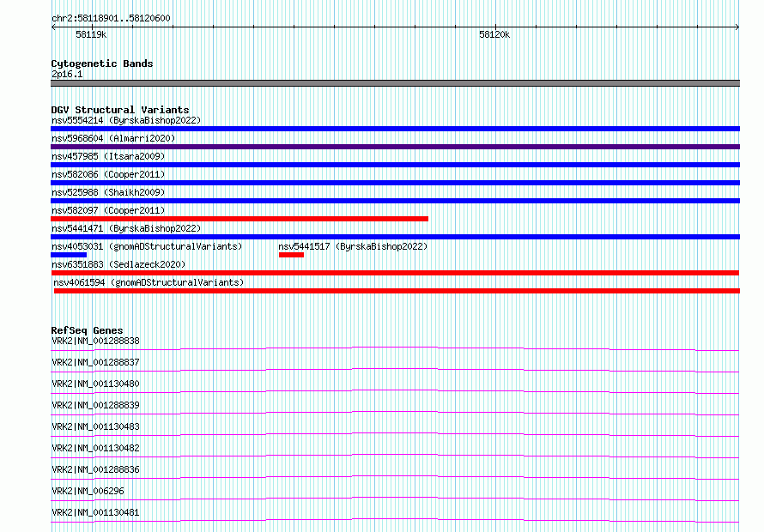The width and height of the screenshot is (764, 532).
Task: Click the gray 2p16.1 cytogenetic band bar
Action: 395,83
